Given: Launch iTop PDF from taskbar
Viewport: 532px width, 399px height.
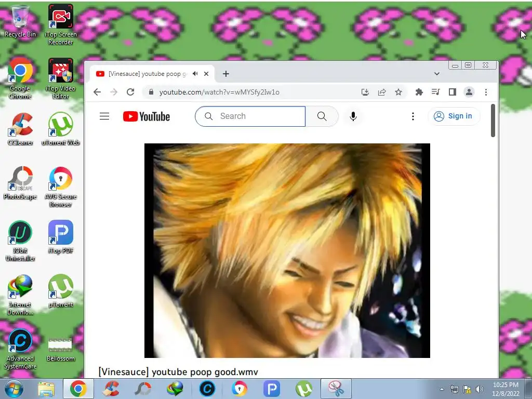Looking at the screenshot, I should point(272,389).
